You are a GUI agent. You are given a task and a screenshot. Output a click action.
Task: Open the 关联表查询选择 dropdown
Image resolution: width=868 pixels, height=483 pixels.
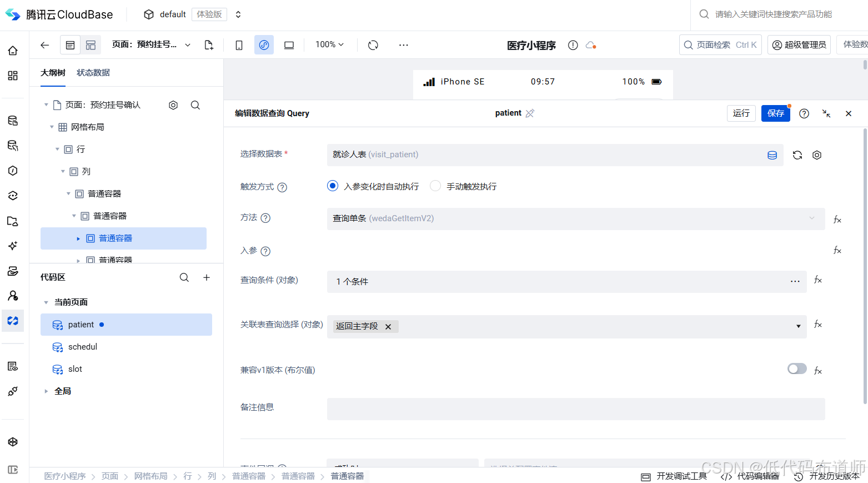pos(798,326)
